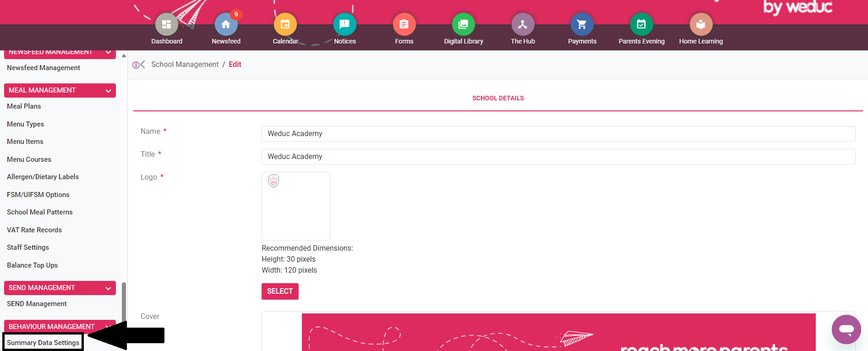Click the SELECT logo button

(x=280, y=291)
